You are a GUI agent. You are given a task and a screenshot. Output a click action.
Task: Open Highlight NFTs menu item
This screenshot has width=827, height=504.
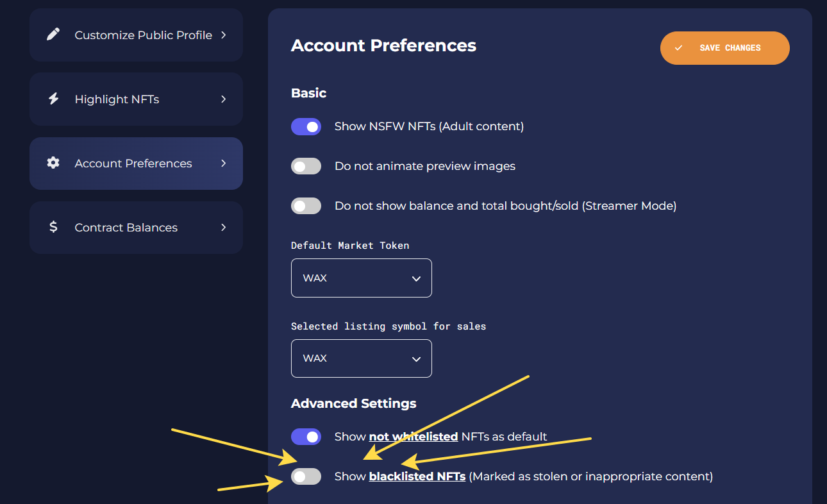[x=136, y=99]
